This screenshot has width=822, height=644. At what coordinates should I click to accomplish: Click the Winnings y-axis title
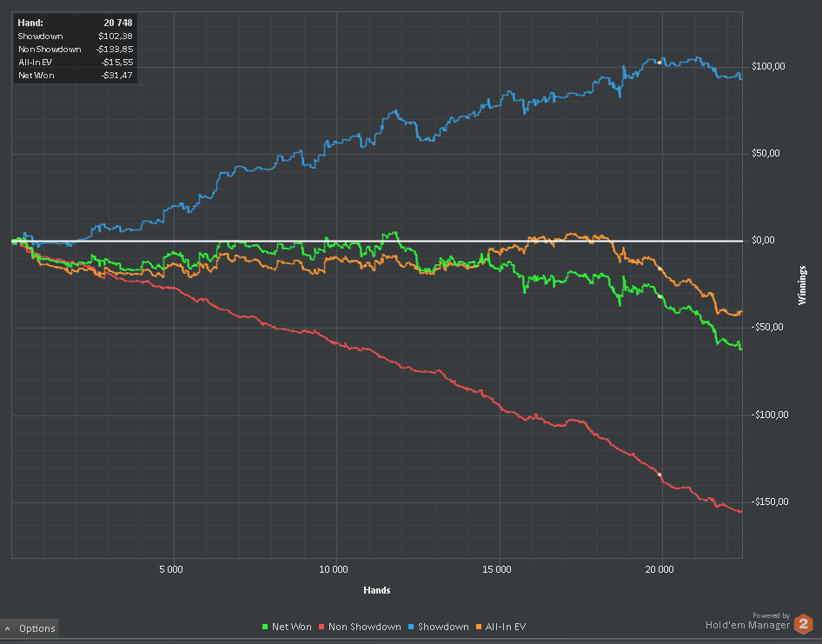point(802,285)
